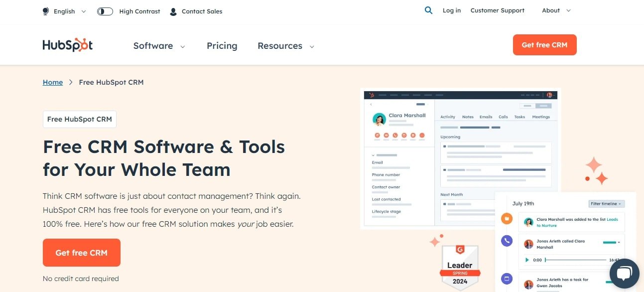Click the Free HubSpot CRM tag label
The image size is (644, 292).
80,119
